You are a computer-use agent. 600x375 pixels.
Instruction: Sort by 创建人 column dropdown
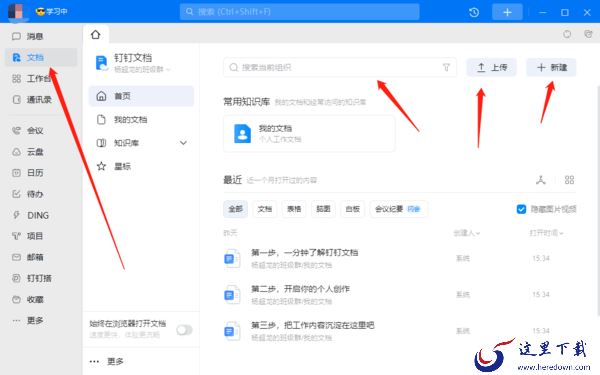(x=467, y=233)
